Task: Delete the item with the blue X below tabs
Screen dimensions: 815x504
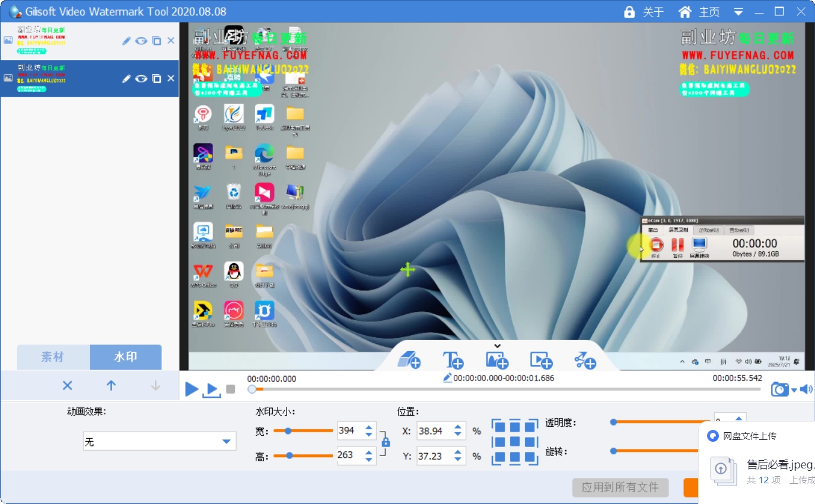Action: click(68, 385)
